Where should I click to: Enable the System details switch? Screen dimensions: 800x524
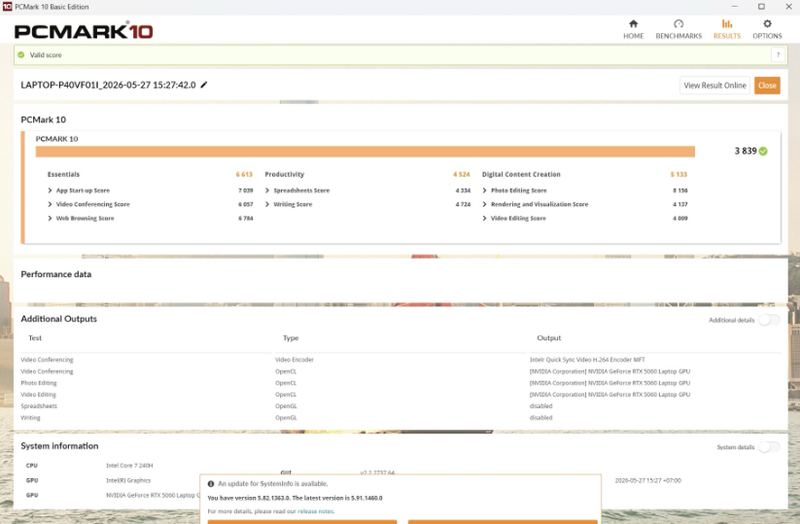click(768, 447)
